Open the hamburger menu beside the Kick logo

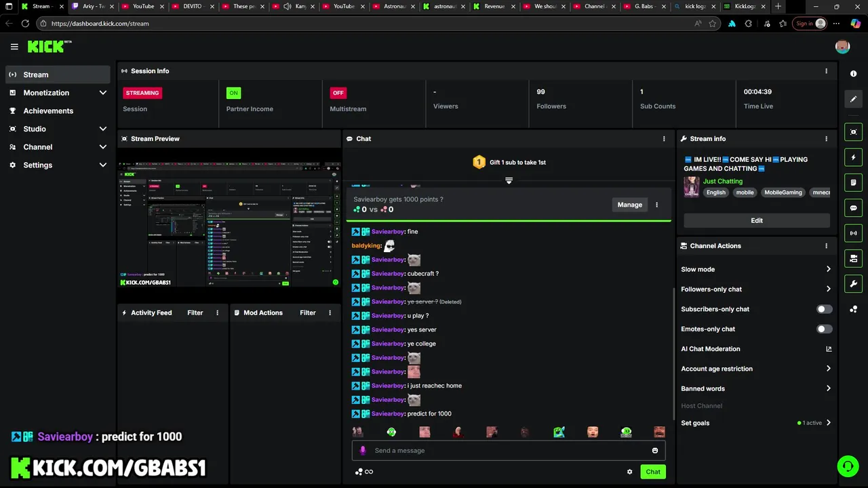click(x=14, y=47)
